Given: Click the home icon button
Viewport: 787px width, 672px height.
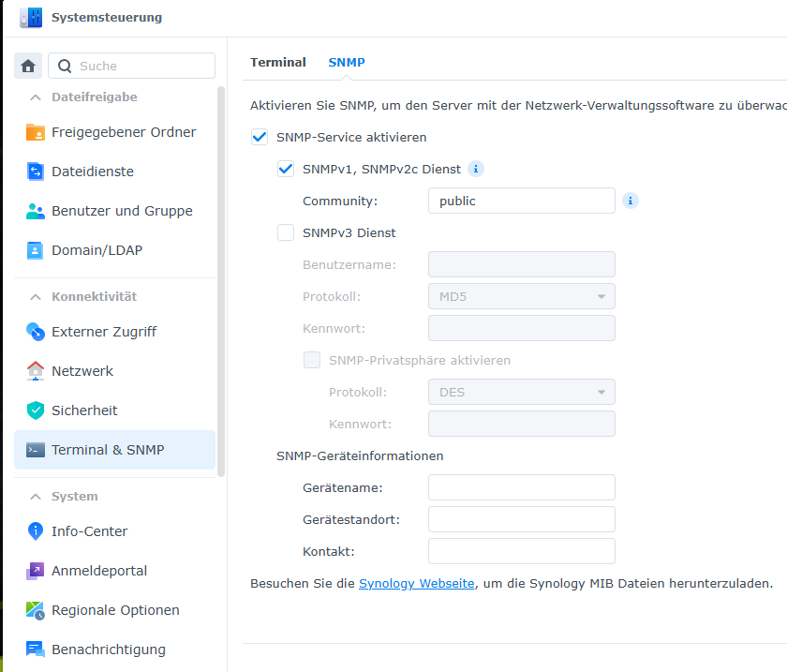Looking at the screenshot, I should (x=28, y=66).
